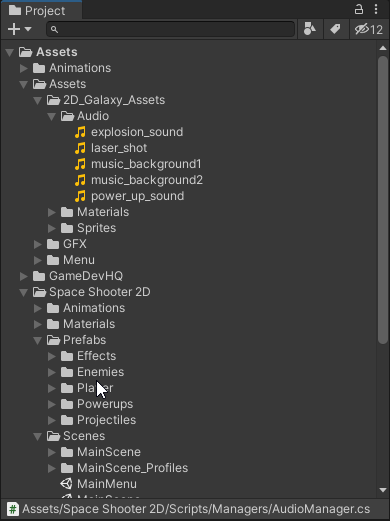Click the Audio open-folder icon
Viewport: 390px width, 521px height.
tap(67, 116)
